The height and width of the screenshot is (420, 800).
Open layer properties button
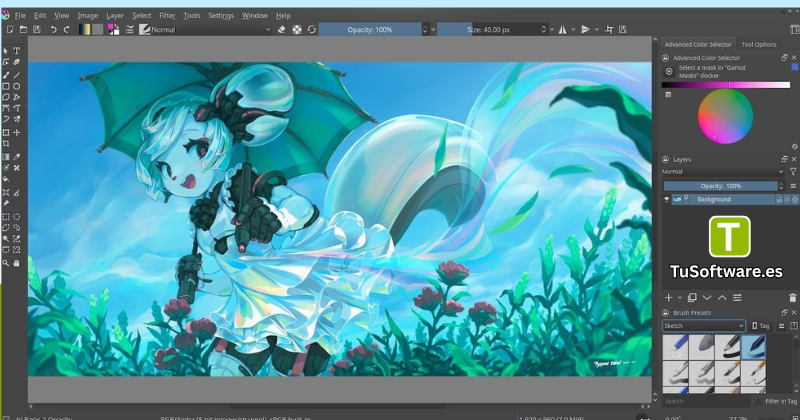coord(737,298)
